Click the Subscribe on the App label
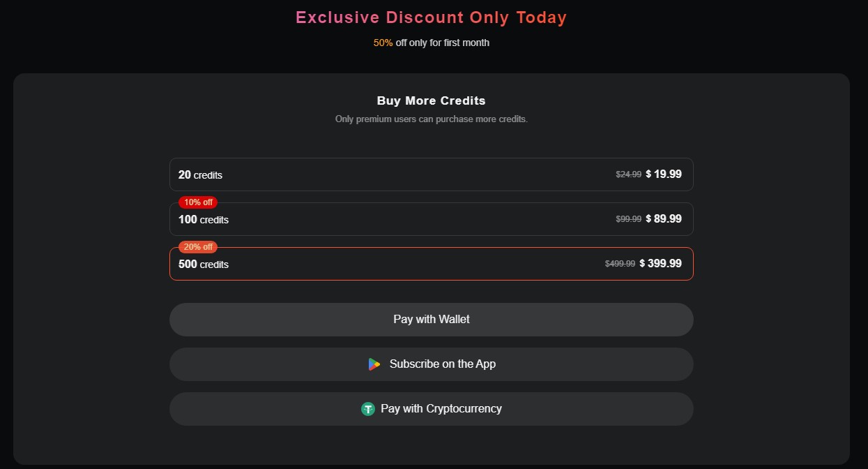This screenshot has height=469, width=868. [x=443, y=364]
